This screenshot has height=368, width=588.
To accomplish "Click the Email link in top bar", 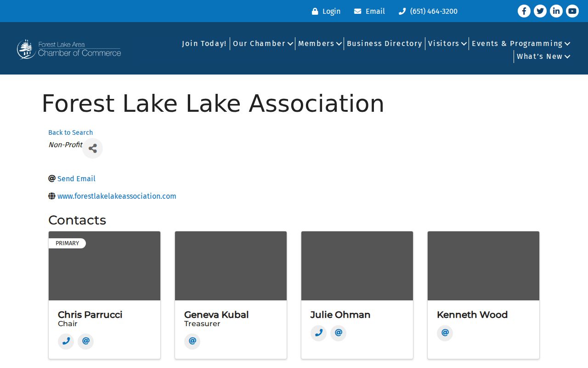I will [x=375, y=11].
